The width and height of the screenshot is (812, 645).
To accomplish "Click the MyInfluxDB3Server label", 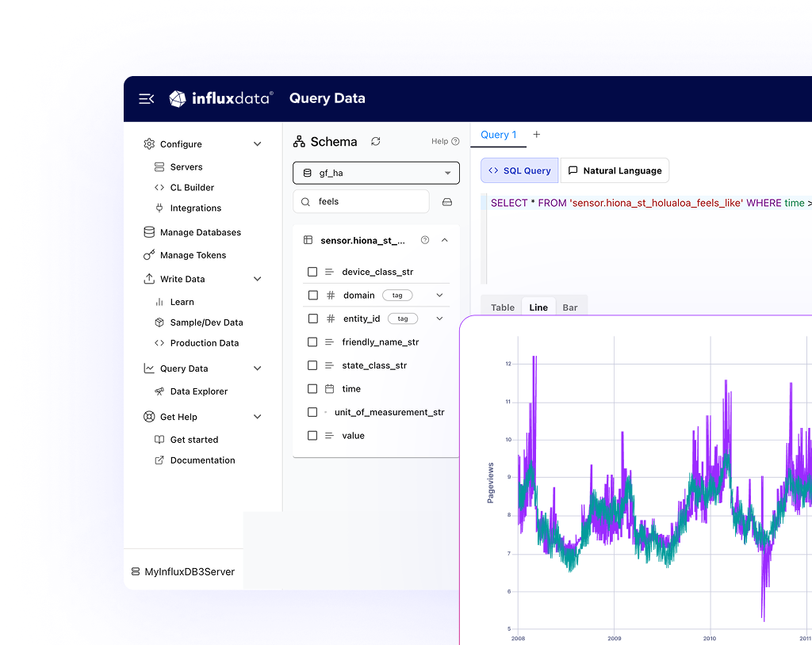I will click(x=190, y=571).
